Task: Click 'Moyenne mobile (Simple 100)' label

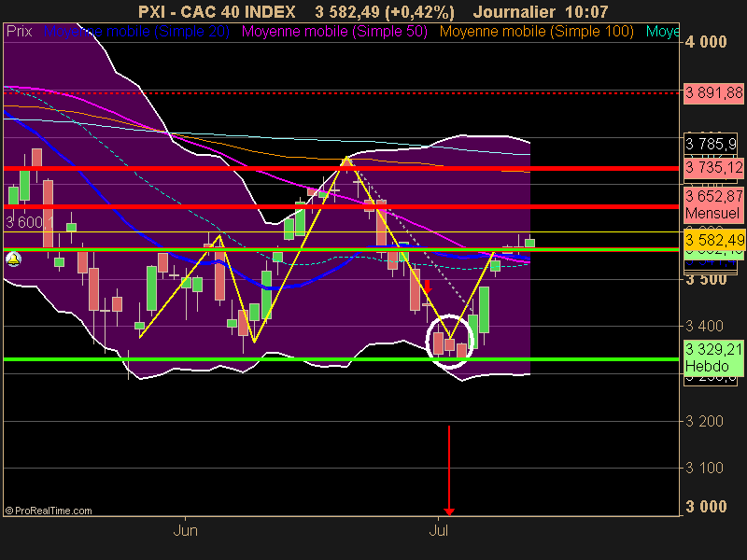Action: click(536, 32)
